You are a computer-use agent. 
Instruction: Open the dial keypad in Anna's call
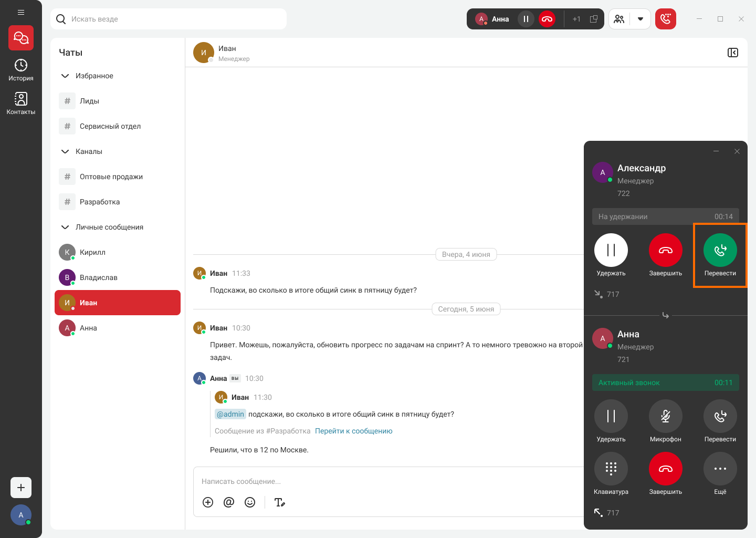tap(611, 469)
